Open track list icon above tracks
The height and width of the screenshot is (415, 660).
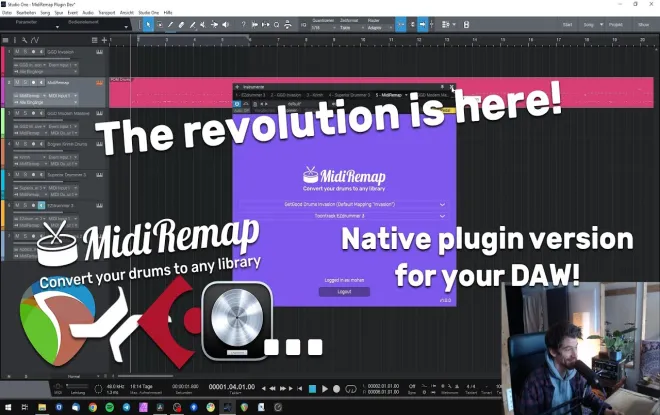pyautogui.click(x=5, y=40)
